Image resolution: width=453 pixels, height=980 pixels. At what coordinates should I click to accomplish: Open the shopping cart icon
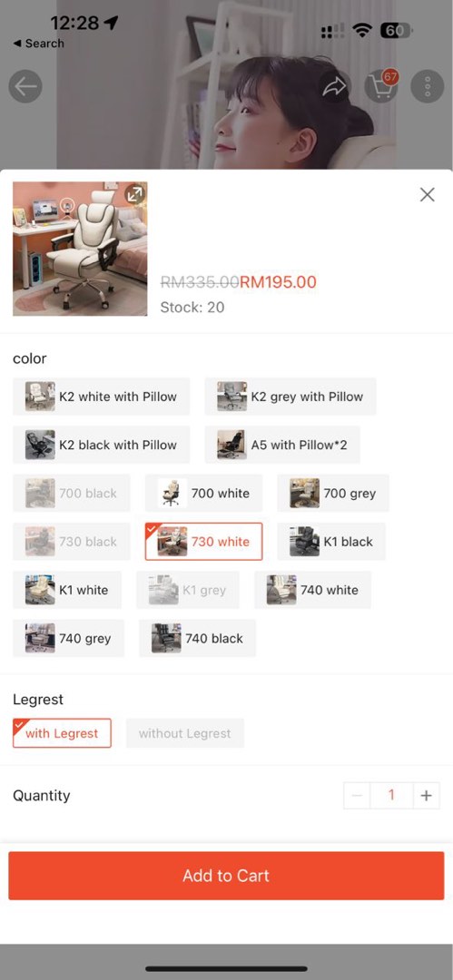click(381, 86)
